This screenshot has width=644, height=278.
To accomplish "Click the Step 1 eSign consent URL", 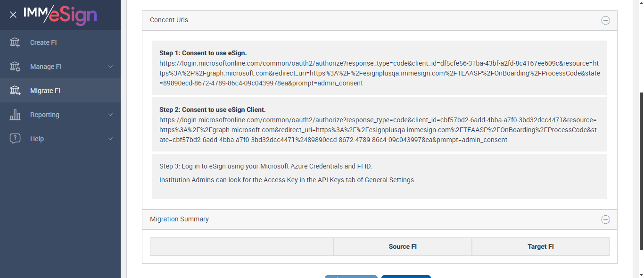I will coord(379,73).
